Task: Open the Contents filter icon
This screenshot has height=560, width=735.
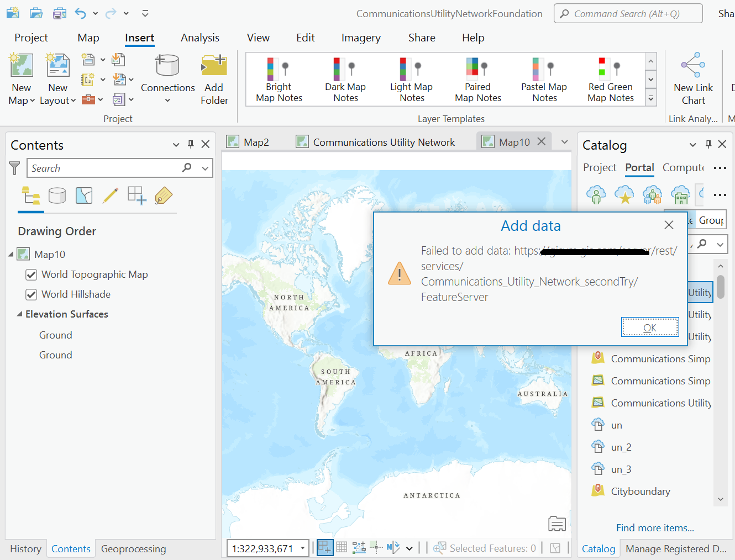Action: click(14, 168)
